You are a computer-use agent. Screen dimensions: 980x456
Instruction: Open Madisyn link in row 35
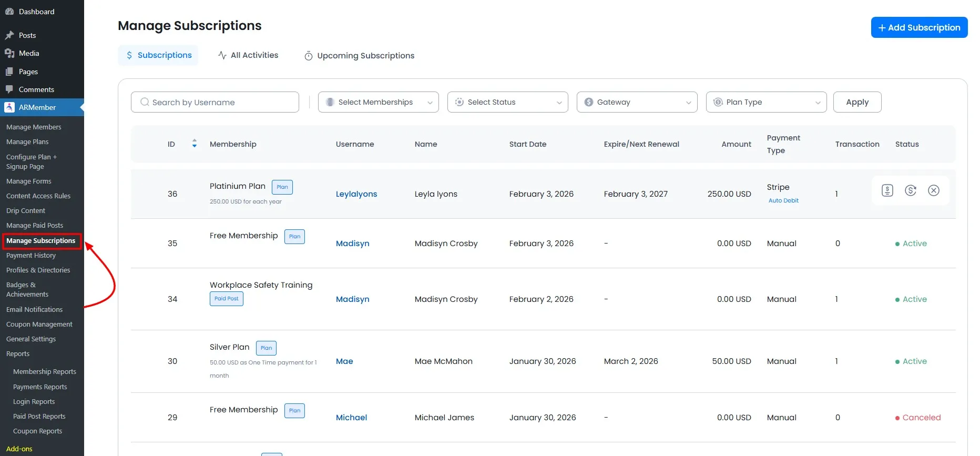tap(353, 244)
